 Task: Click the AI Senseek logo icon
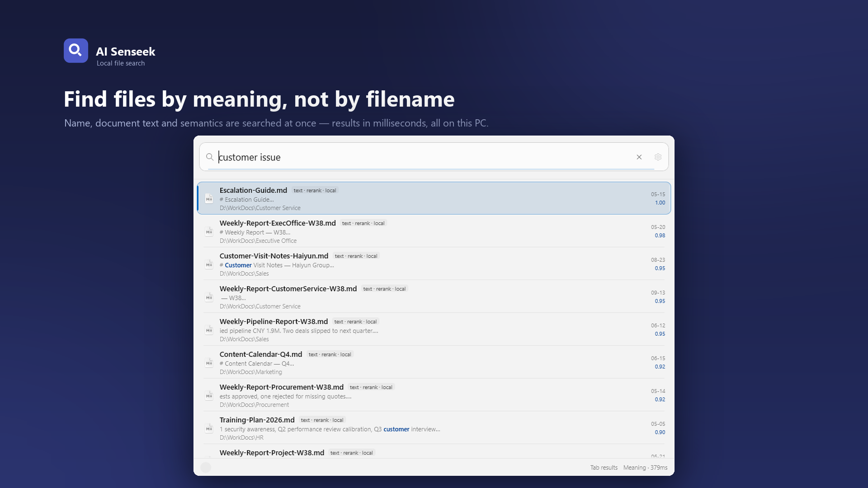click(x=76, y=51)
